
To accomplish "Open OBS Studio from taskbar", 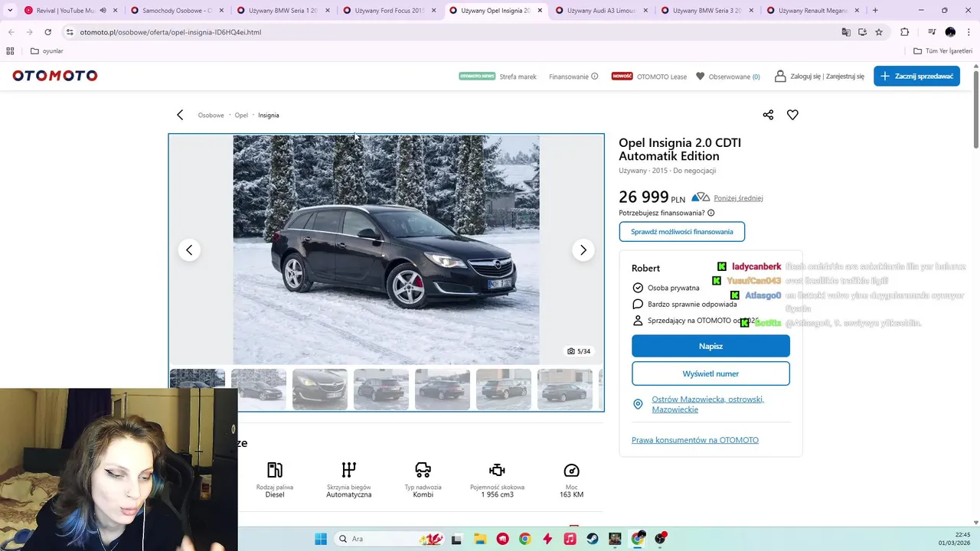I will tap(661, 539).
